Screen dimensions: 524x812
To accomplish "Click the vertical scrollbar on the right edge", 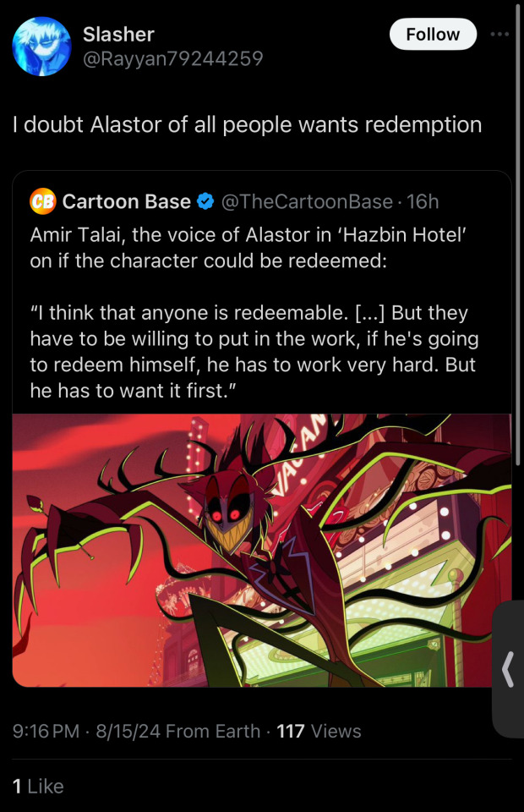I will (x=518, y=233).
